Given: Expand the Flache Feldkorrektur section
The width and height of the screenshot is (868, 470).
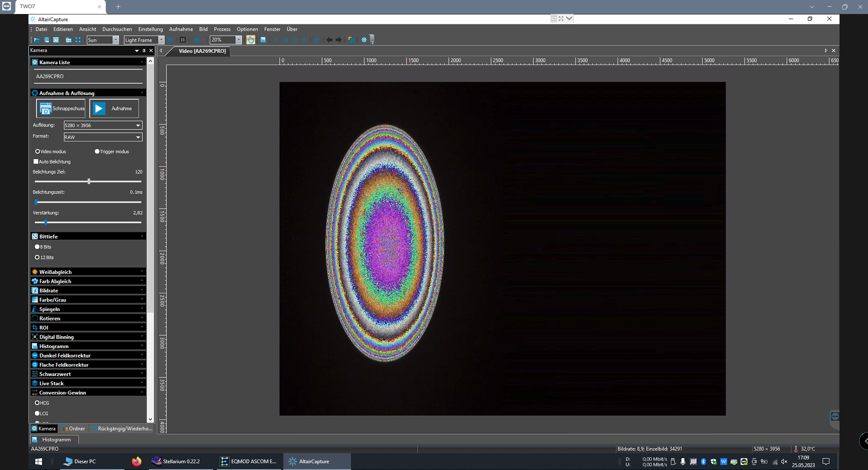Looking at the screenshot, I should pos(88,365).
